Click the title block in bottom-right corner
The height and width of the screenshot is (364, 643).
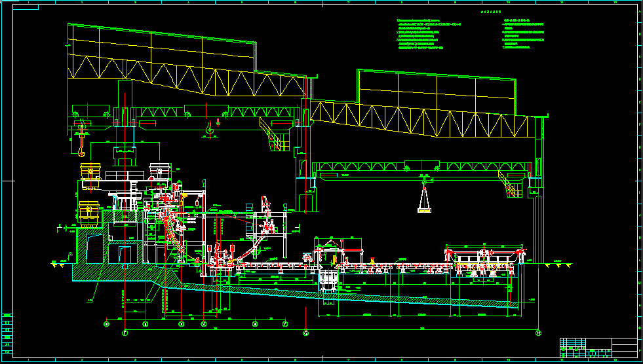click(598, 347)
